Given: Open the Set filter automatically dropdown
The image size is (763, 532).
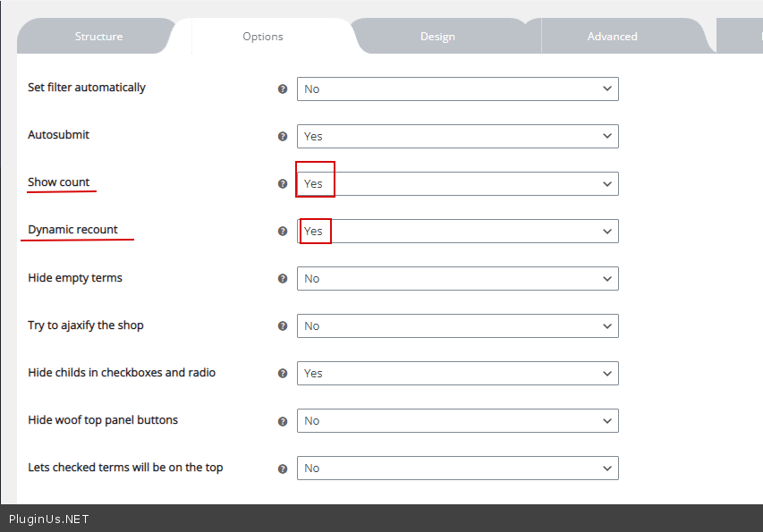Looking at the screenshot, I should [x=457, y=89].
